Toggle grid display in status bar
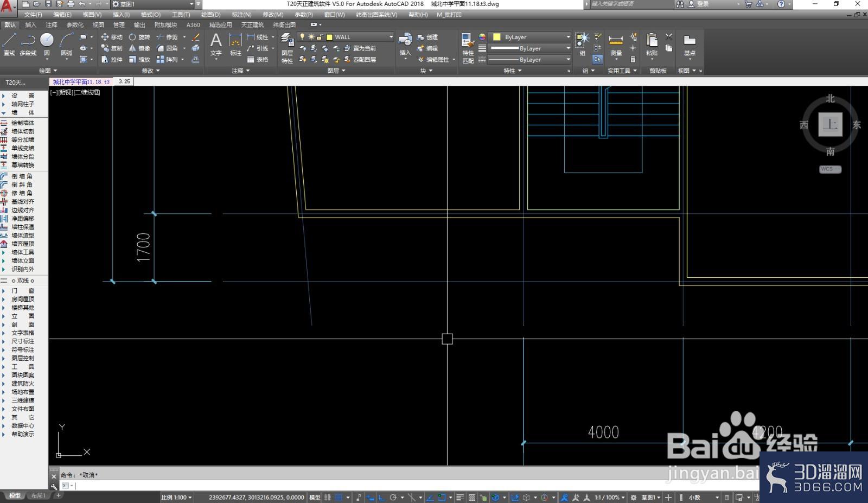868x503 pixels. click(x=328, y=497)
